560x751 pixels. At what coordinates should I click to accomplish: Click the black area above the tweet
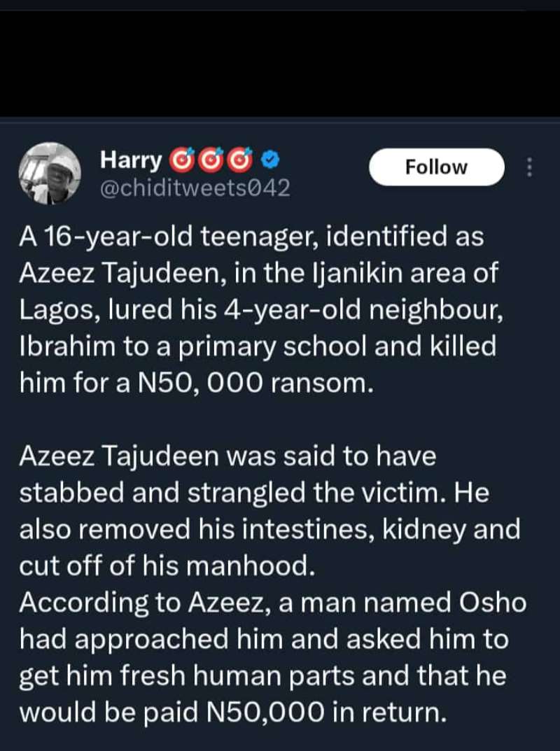[280, 56]
